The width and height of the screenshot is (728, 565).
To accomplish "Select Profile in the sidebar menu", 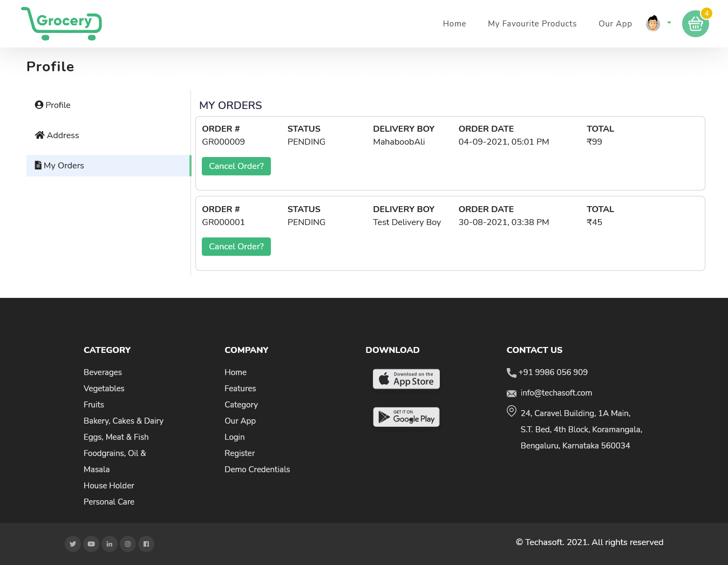I will pos(108,105).
